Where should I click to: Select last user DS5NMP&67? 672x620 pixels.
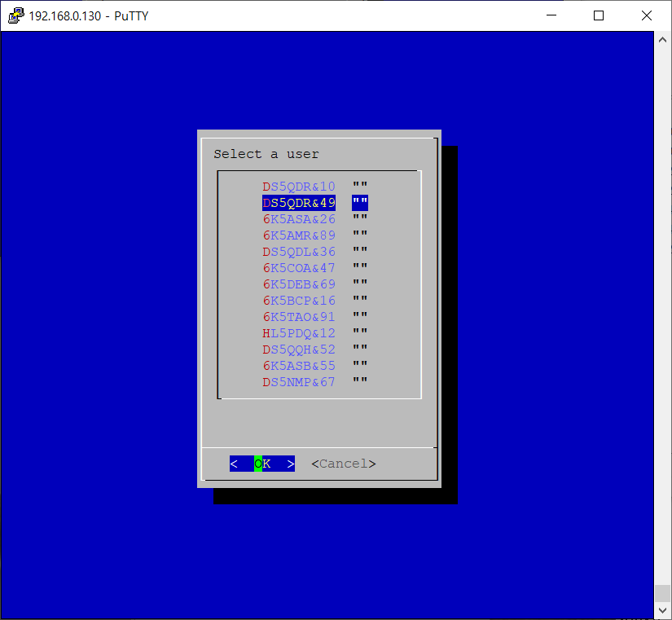tap(299, 382)
